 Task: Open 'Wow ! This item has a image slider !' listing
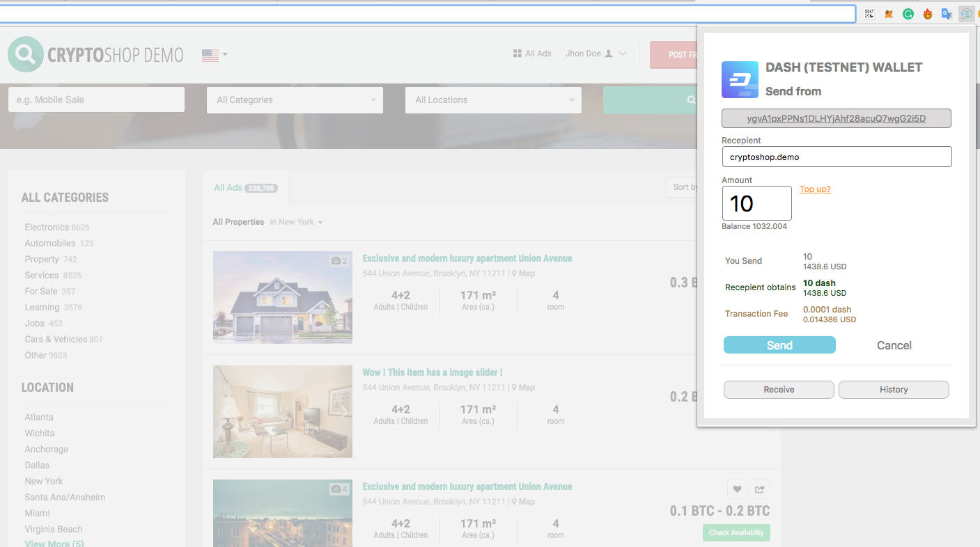click(432, 372)
